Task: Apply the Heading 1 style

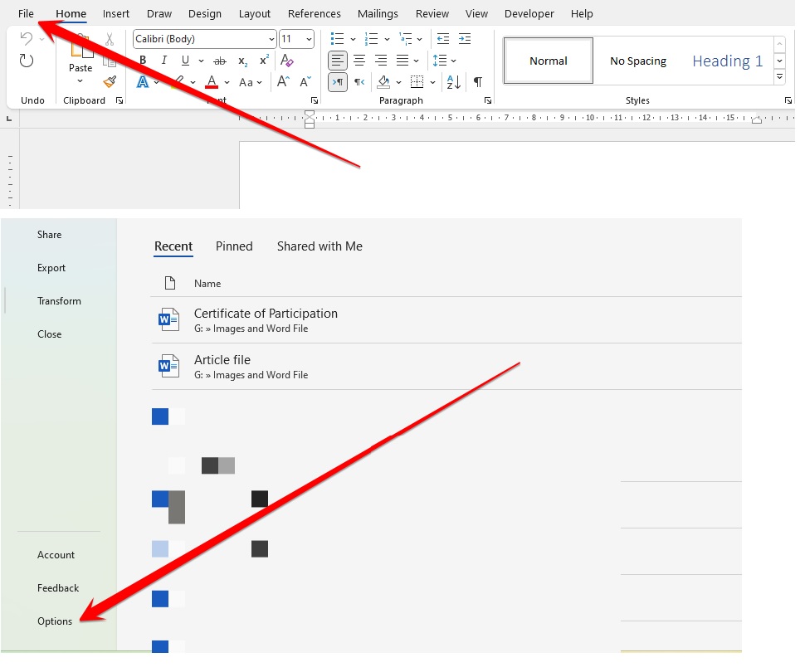Action: (727, 61)
